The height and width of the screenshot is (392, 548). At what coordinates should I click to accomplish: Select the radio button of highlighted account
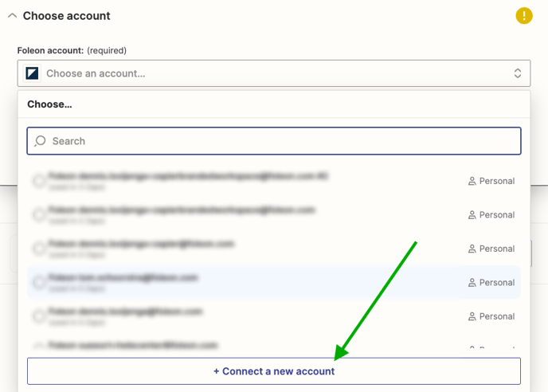coord(38,283)
